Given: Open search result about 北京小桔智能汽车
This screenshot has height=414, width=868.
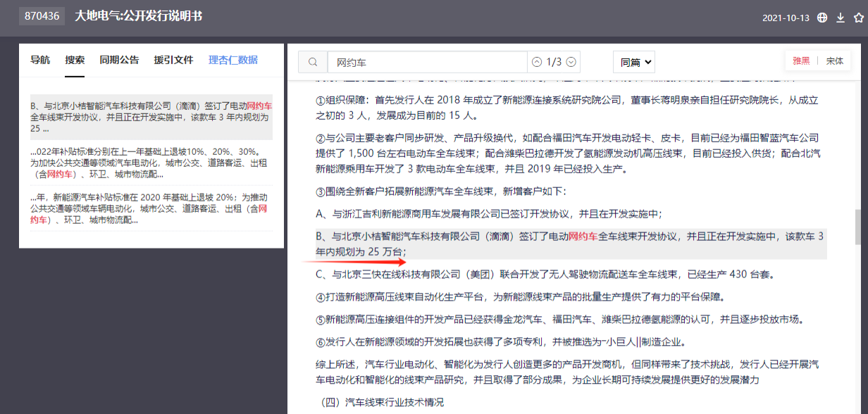Looking at the screenshot, I should click(x=151, y=117).
